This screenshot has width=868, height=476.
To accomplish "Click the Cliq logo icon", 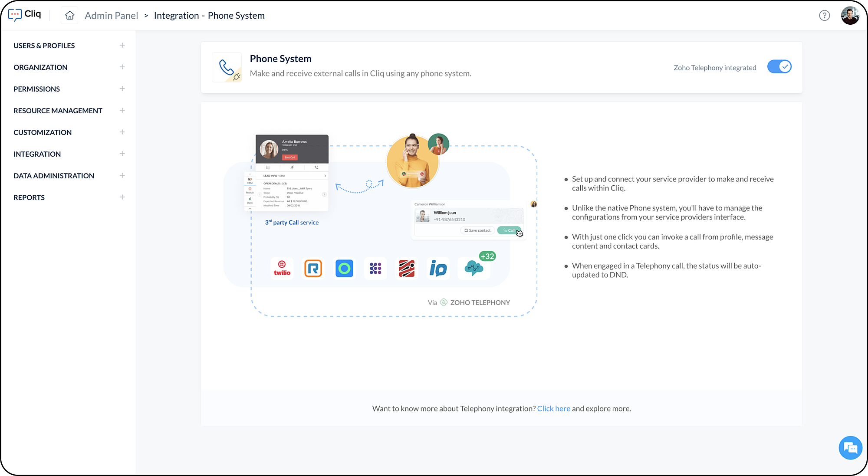I will pyautogui.click(x=15, y=15).
